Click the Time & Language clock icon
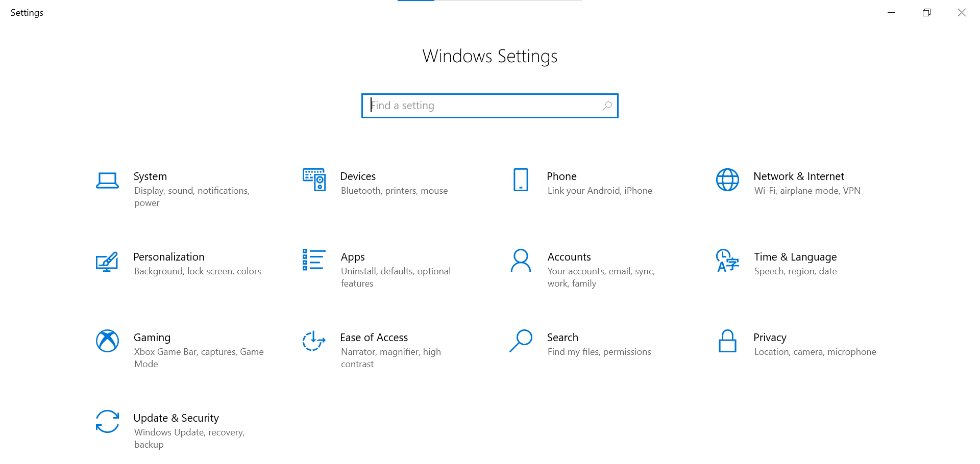Viewport: 980px width, 464px height. (727, 260)
